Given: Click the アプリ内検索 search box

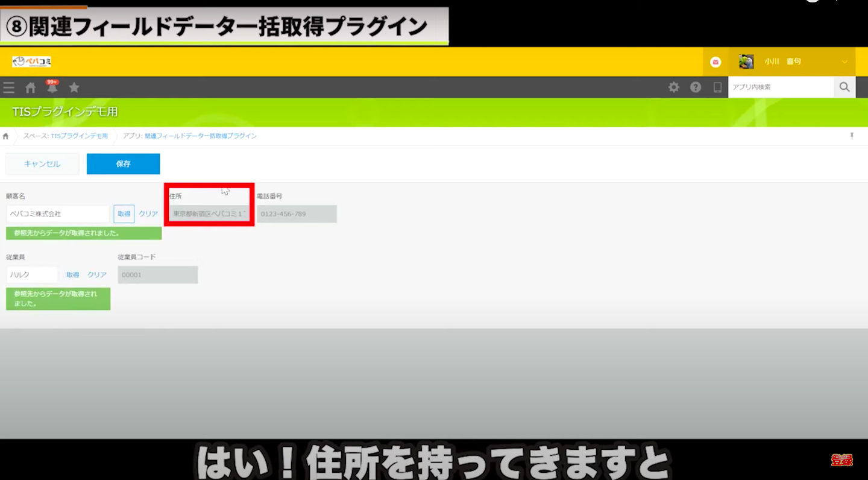Looking at the screenshot, I should (x=781, y=87).
